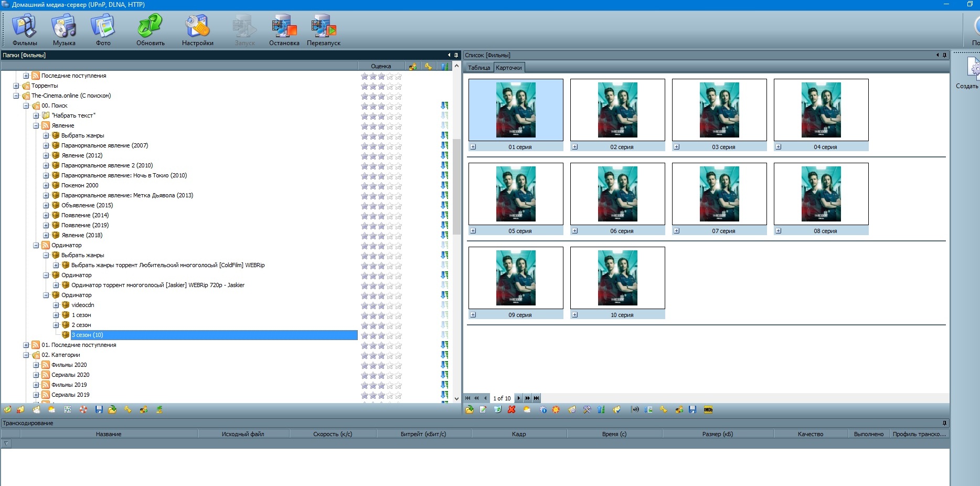Go to next record in navigator

519,398
